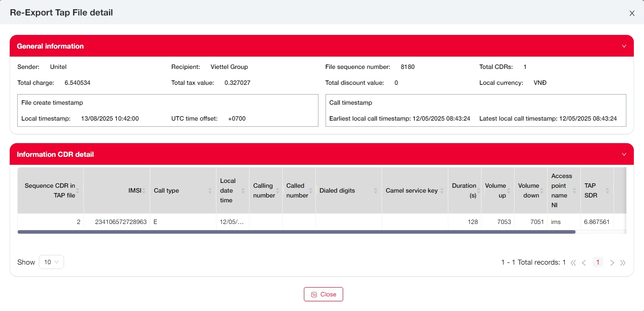Collapse the Information CDR detail section
The height and width of the screenshot is (311, 644).
click(624, 155)
